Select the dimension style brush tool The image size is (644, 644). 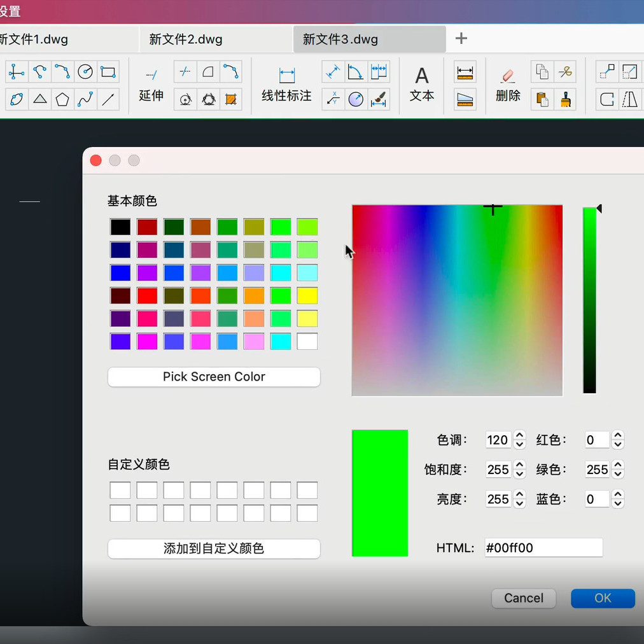pyautogui.click(x=379, y=99)
